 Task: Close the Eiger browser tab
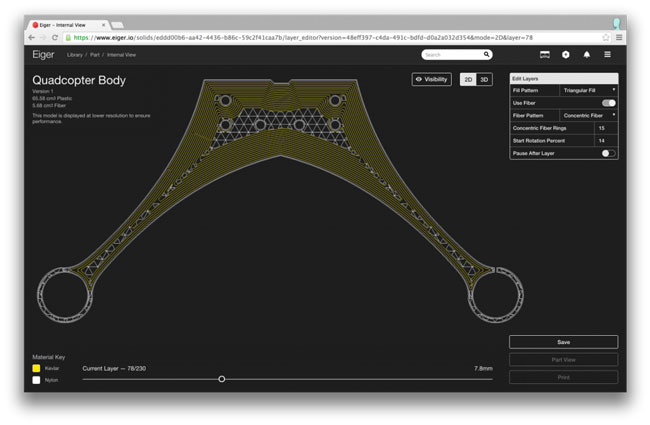pyautogui.click(x=103, y=25)
